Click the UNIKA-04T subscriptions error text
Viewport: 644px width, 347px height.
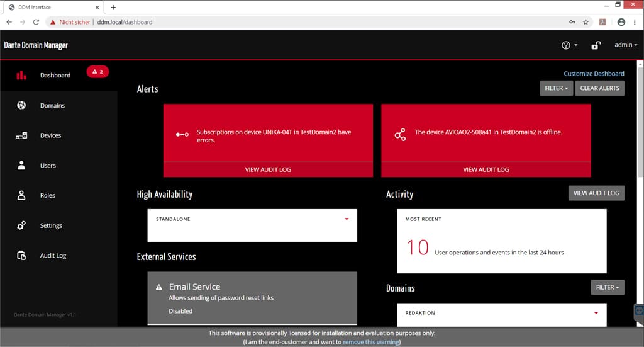point(274,136)
